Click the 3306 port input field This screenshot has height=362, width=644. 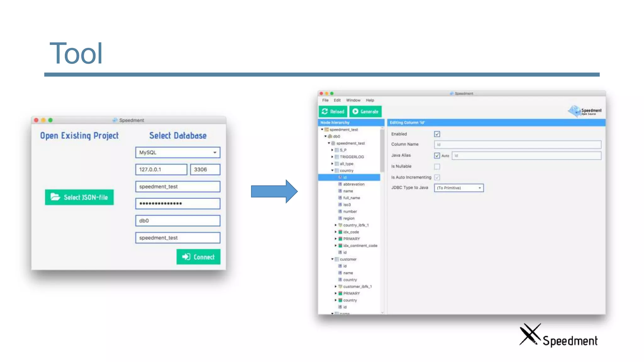tap(205, 170)
